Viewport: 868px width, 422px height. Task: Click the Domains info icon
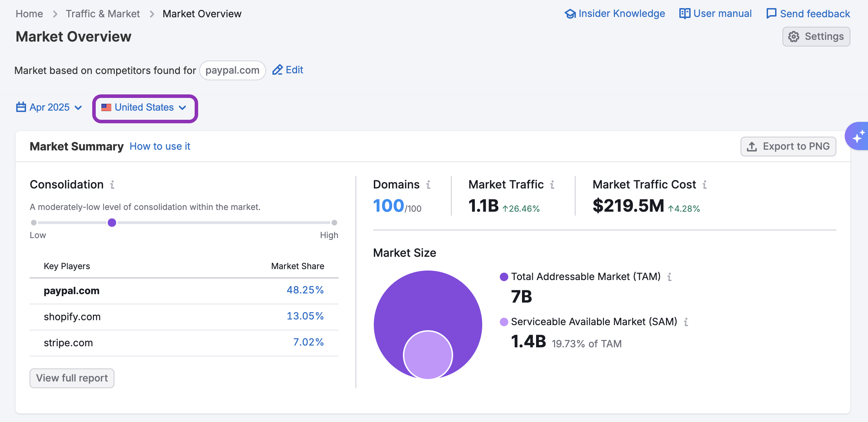pos(428,185)
